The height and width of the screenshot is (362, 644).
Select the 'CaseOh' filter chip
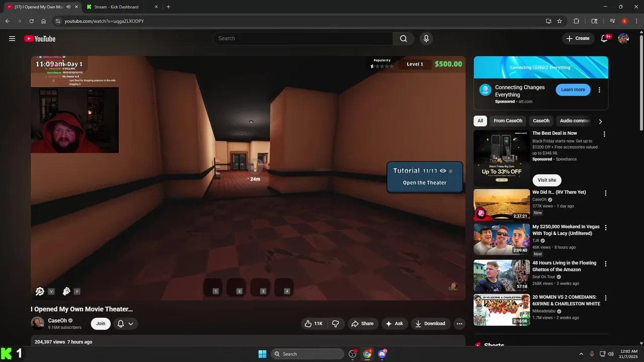coord(541,121)
